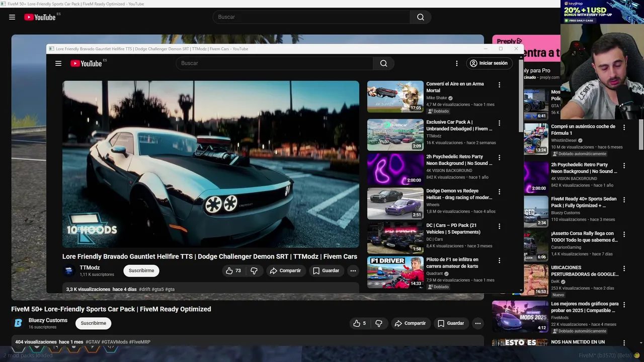
Task: Click Bluezy Customs channel name
Action: coord(48,320)
